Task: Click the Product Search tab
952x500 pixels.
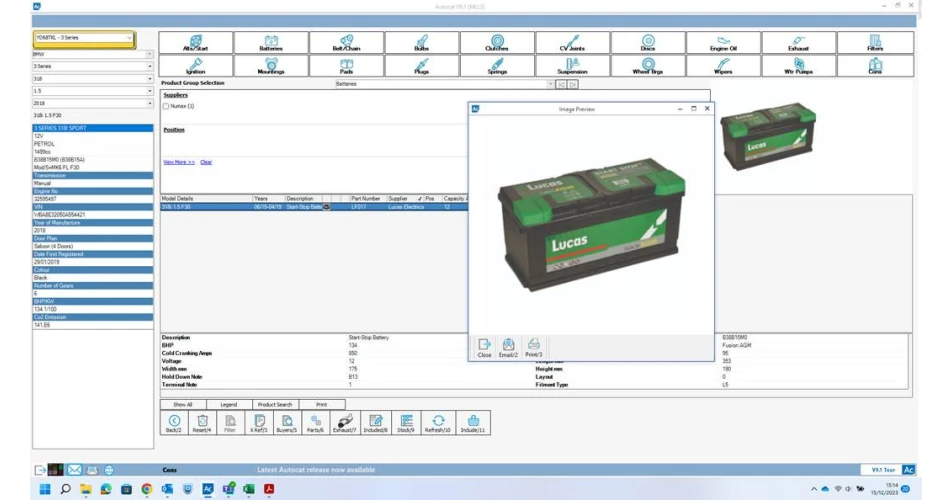Action: pos(275,404)
